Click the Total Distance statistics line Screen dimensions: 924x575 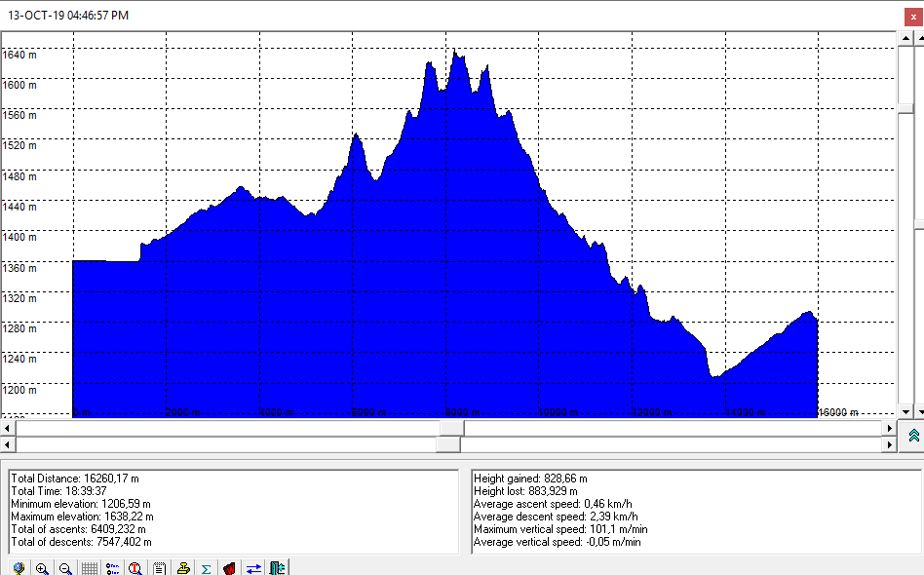74,479
